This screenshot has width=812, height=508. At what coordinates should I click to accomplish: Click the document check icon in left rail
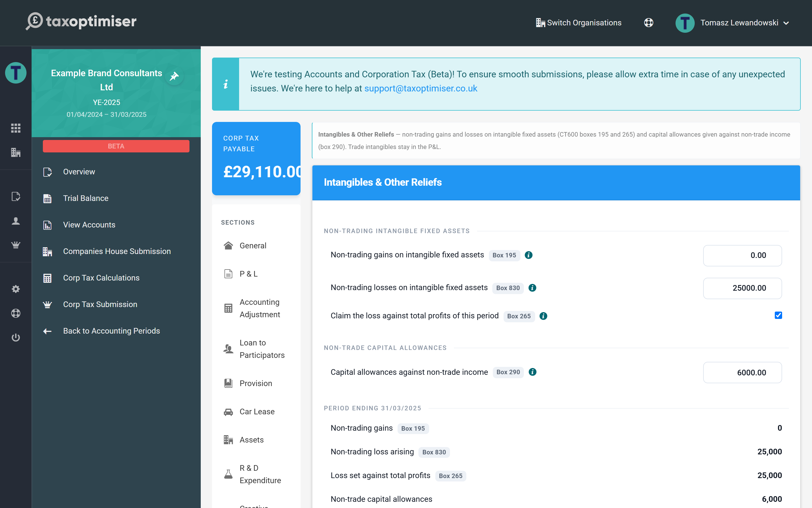(x=16, y=196)
